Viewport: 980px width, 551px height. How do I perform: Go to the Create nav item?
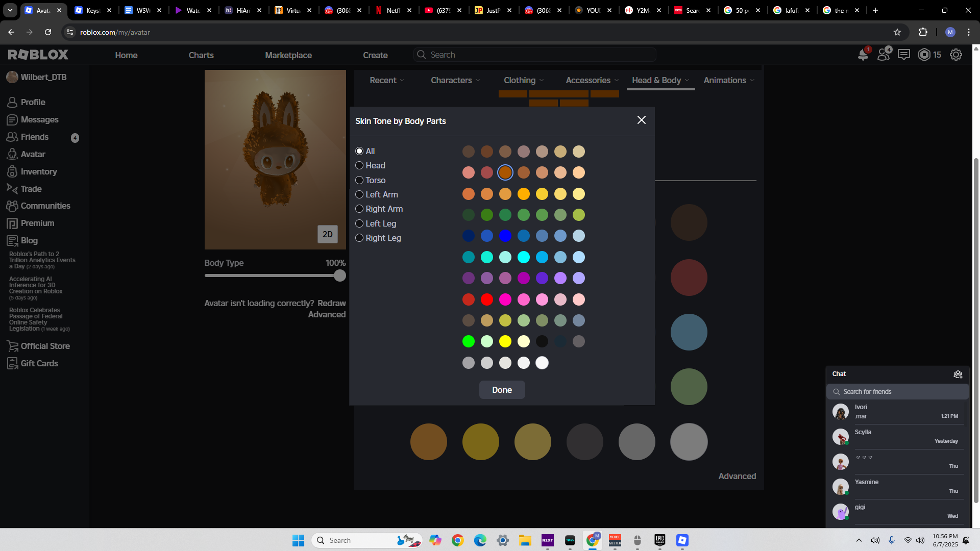coord(375,55)
